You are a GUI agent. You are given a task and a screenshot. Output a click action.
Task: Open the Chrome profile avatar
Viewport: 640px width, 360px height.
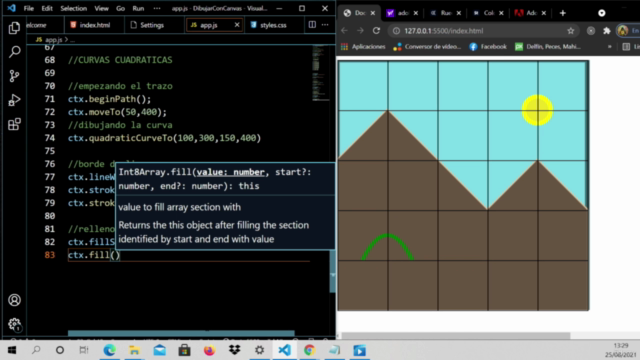[x=623, y=31]
